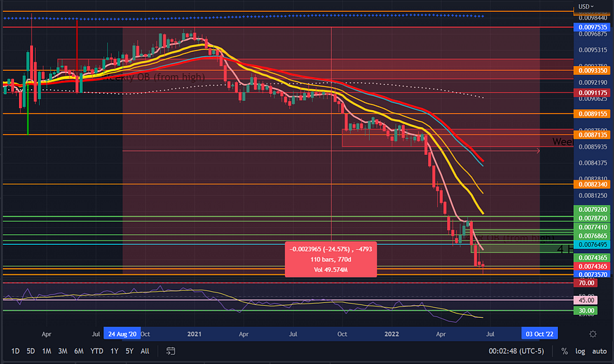The width and height of the screenshot is (614, 364).
Task: Click the 03 Oct '22 date marker
Action: [540, 334]
